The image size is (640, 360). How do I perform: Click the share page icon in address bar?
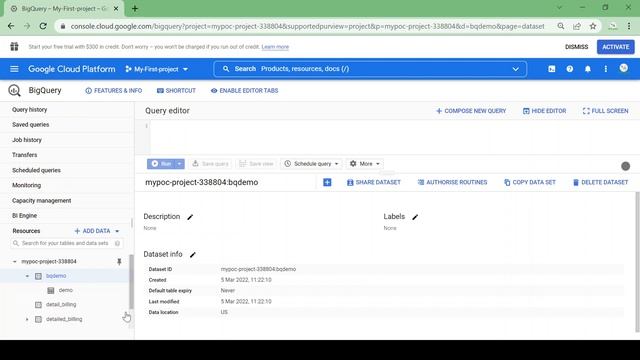click(x=577, y=26)
